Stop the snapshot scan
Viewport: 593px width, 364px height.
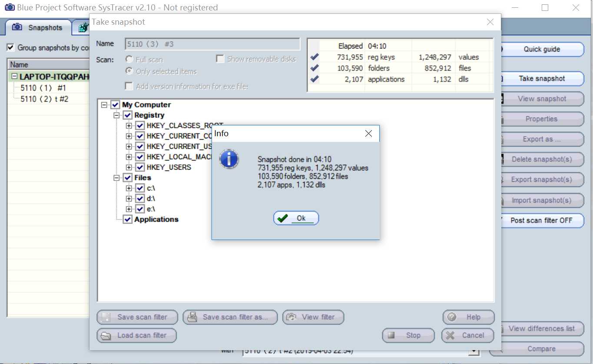[x=408, y=335]
